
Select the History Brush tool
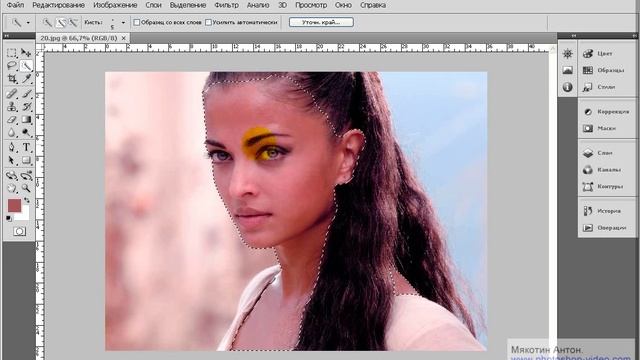tap(26, 107)
